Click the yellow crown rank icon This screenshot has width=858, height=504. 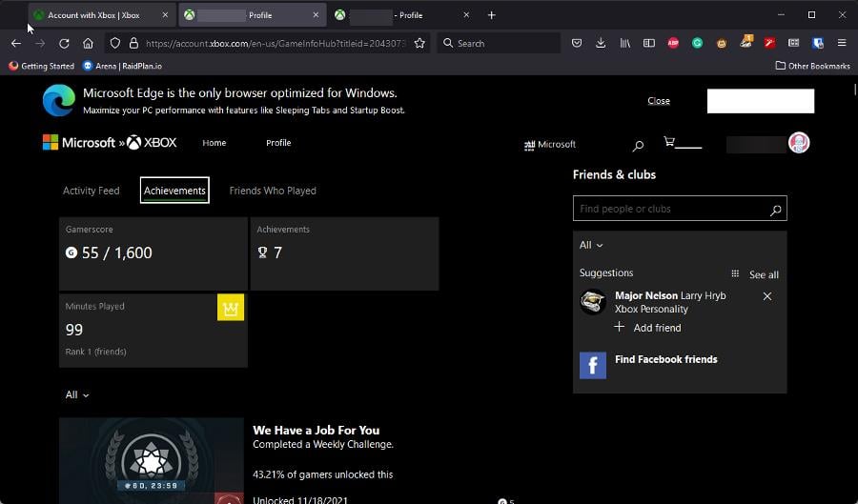(x=231, y=308)
